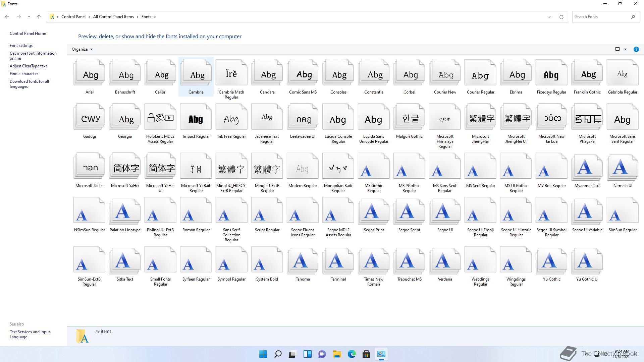
Task: Refresh the Fonts folder view
Action: (x=561, y=17)
